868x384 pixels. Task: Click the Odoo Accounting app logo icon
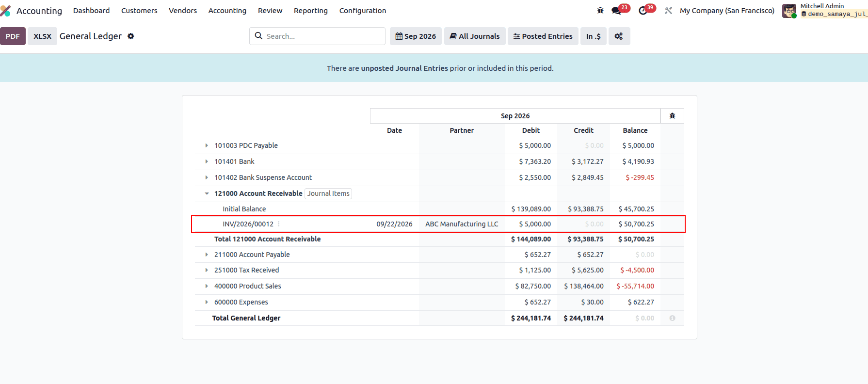click(x=5, y=11)
